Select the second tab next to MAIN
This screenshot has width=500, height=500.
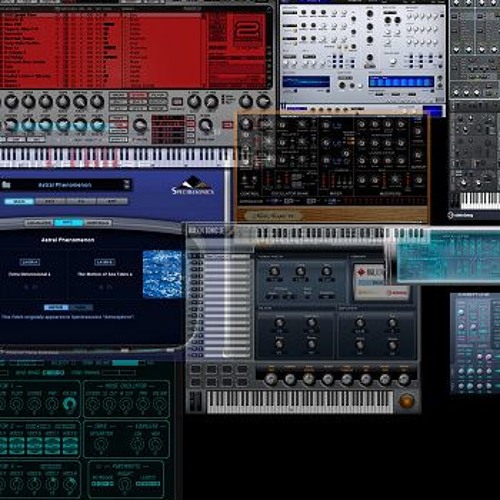coord(50,201)
